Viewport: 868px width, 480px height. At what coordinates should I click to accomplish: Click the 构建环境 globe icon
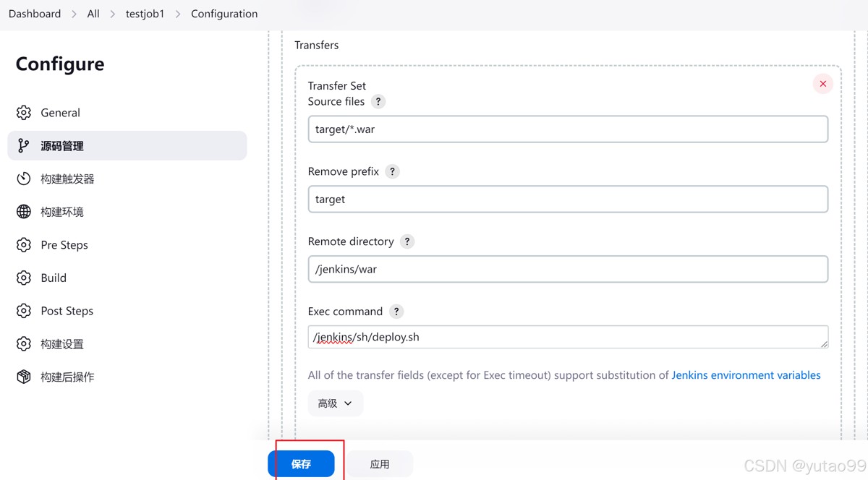(24, 212)
